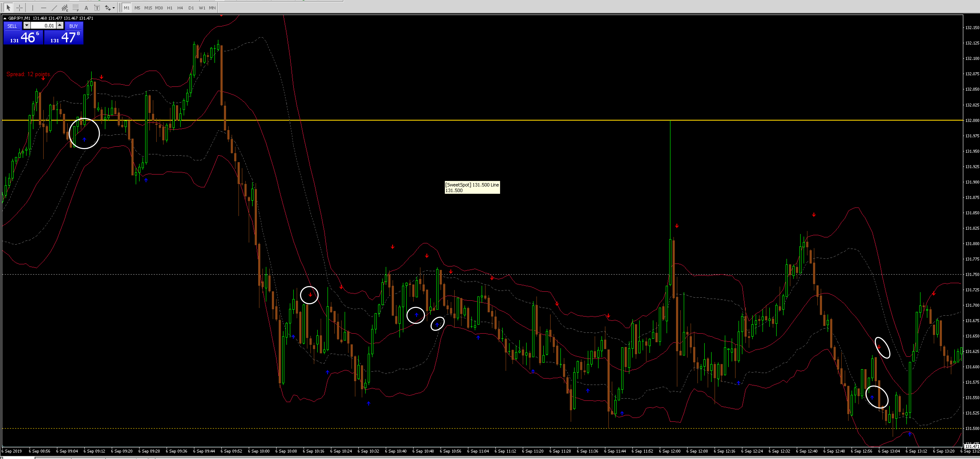Click '6 Sep 10:00' on time axis

pos(259,451)
